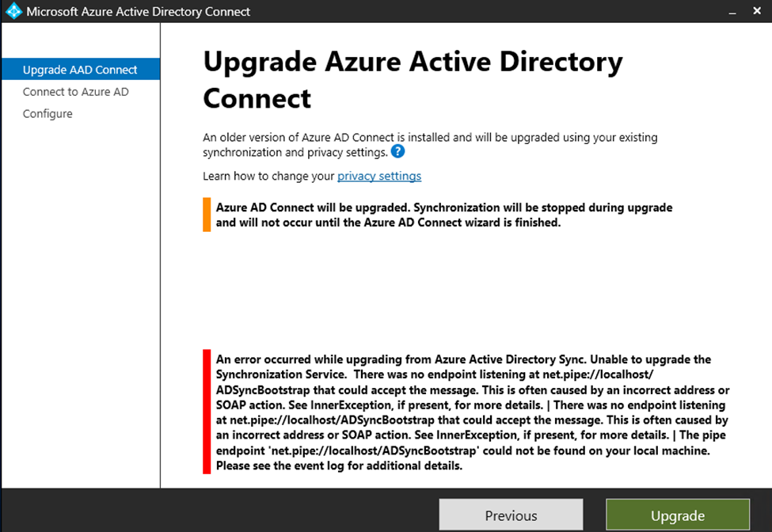
Task: Click the Azure AD Connect title bar logo
Action: click(x=13, y=11)
